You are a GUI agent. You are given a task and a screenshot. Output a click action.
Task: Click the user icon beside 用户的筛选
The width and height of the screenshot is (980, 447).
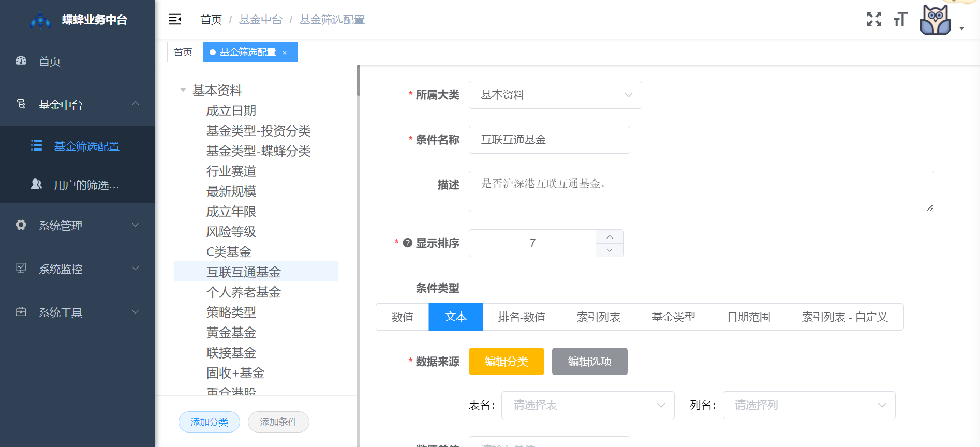[x=37, y=184]
